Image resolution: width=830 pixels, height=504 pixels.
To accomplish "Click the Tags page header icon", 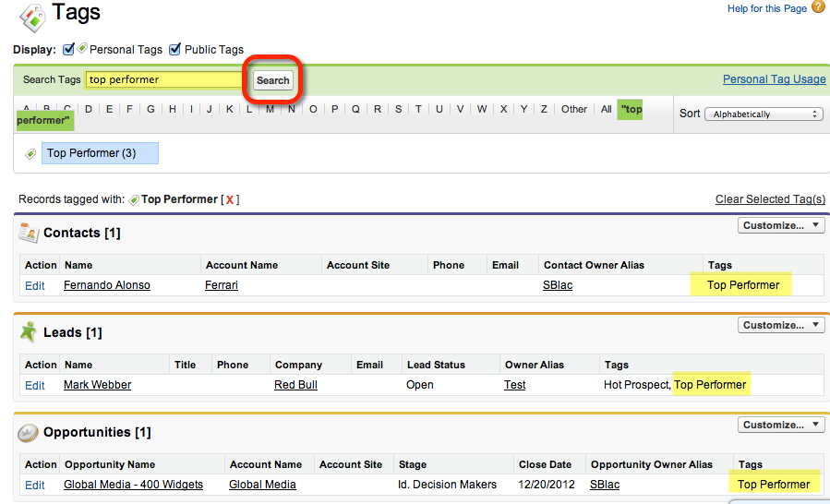I will (33, 18).
